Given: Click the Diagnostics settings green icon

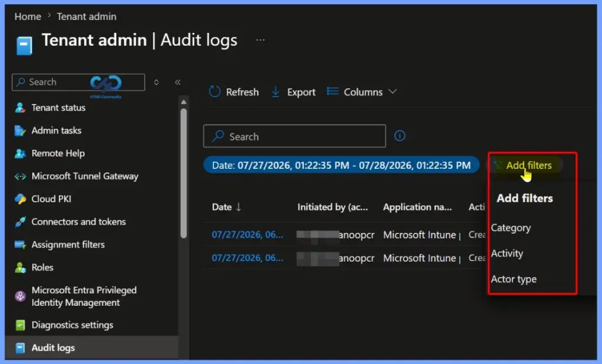Looking at the screenshot, I should click(20, 325).
